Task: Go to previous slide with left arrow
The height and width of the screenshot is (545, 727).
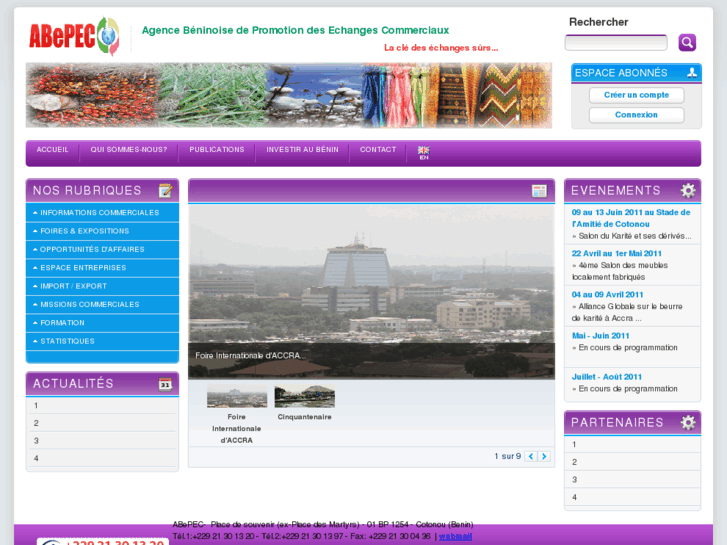Action: click(x=531, y=456)
